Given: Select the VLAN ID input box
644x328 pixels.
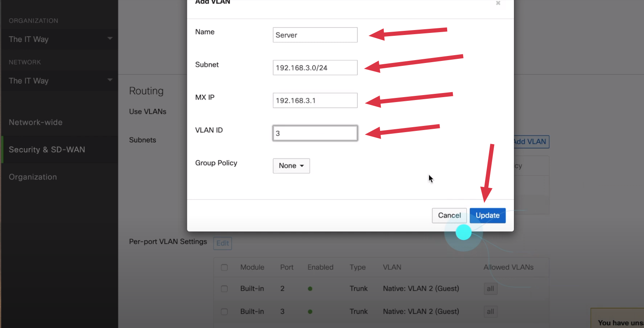Looking at the screenshot, I should tap(315, 133).
